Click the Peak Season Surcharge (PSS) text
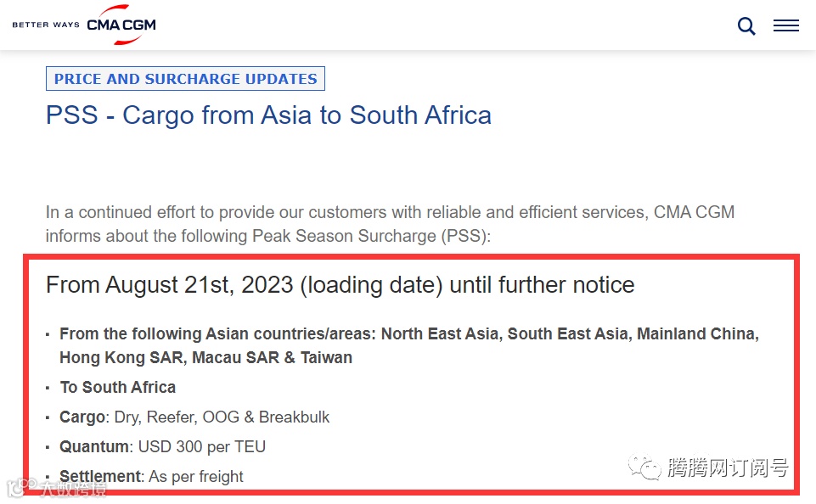816x504 pixels. point(370,235)
